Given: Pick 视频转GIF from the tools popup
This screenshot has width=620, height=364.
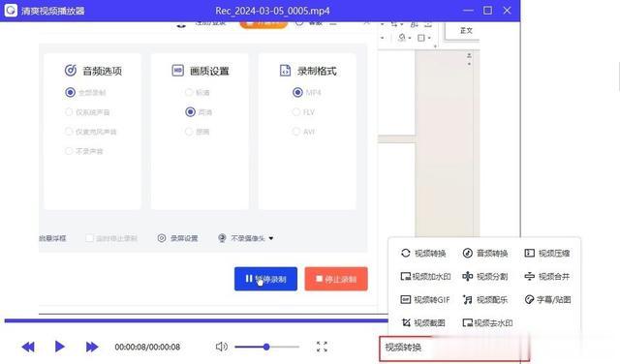Looking at the screenshot, I should click(425, 300).
